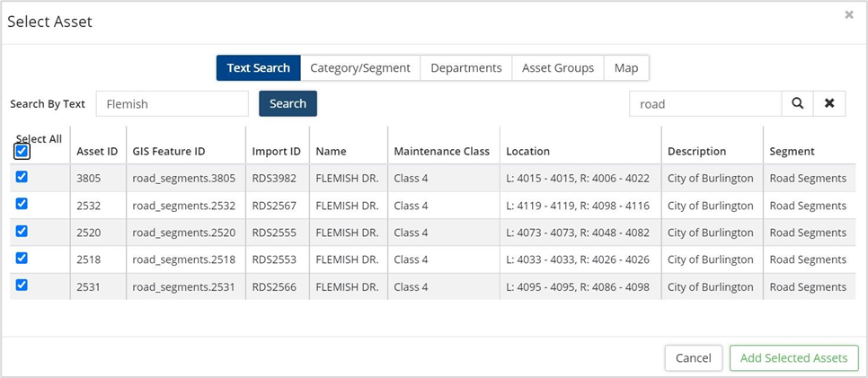
Task: Uncheck asset 3805 row checkbox
Action: (22, 177)
